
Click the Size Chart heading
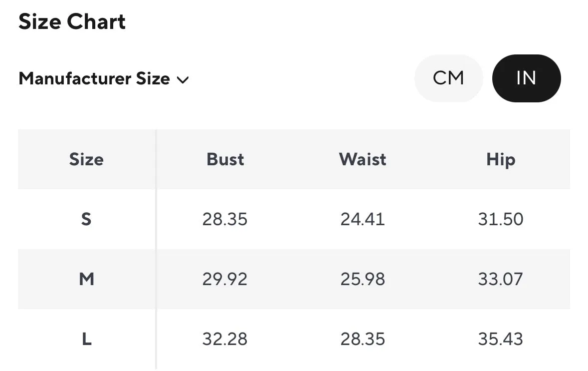72,22
